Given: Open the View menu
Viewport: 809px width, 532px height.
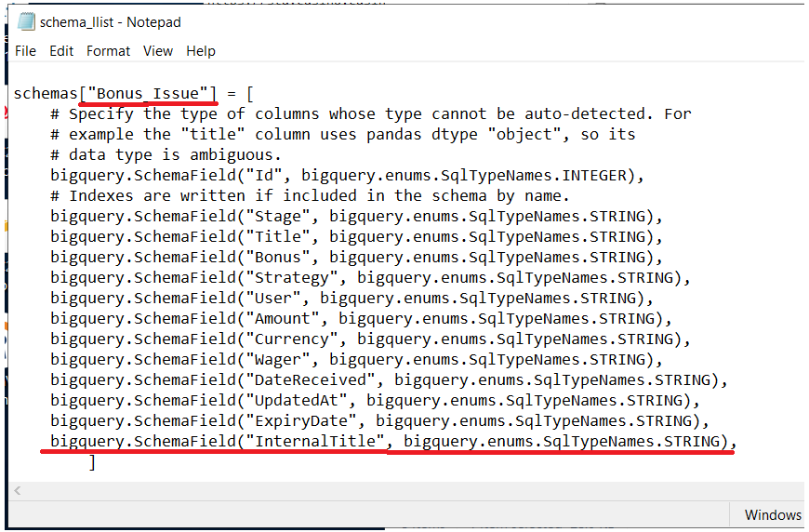Looking at the screenshot, I should (x=158, y=51).
